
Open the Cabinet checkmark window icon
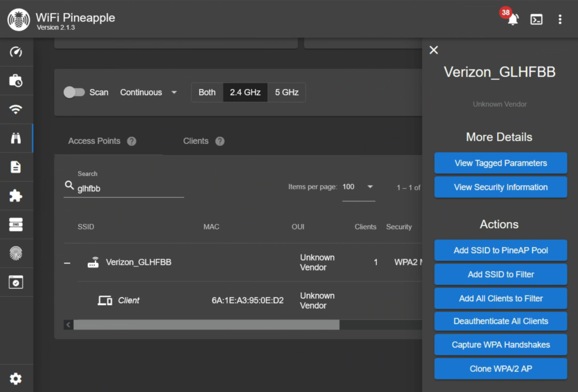[x=16, y=282]
